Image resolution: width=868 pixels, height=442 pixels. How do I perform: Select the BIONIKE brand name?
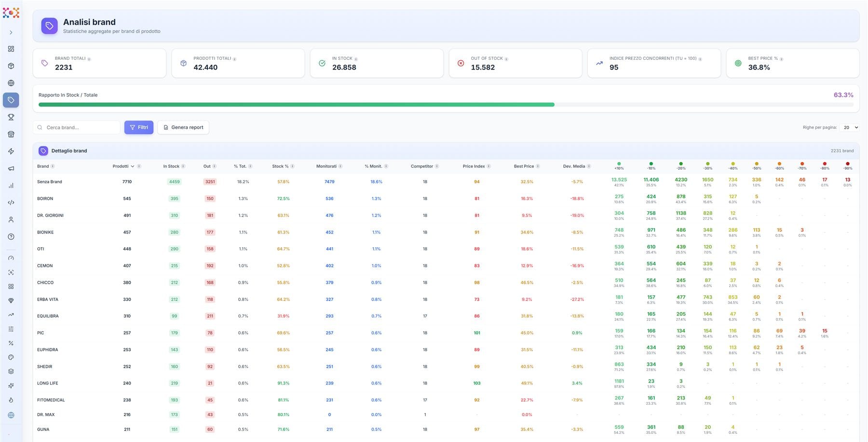45,233
